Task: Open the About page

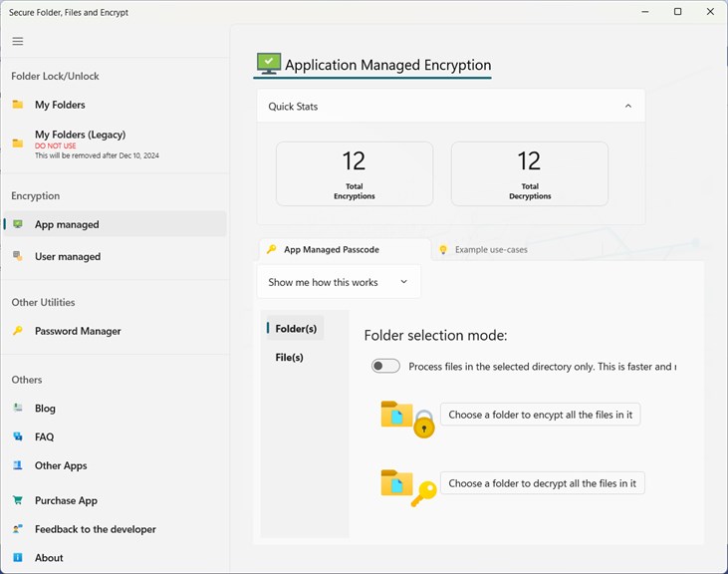Action: click(x=115, y=557)
